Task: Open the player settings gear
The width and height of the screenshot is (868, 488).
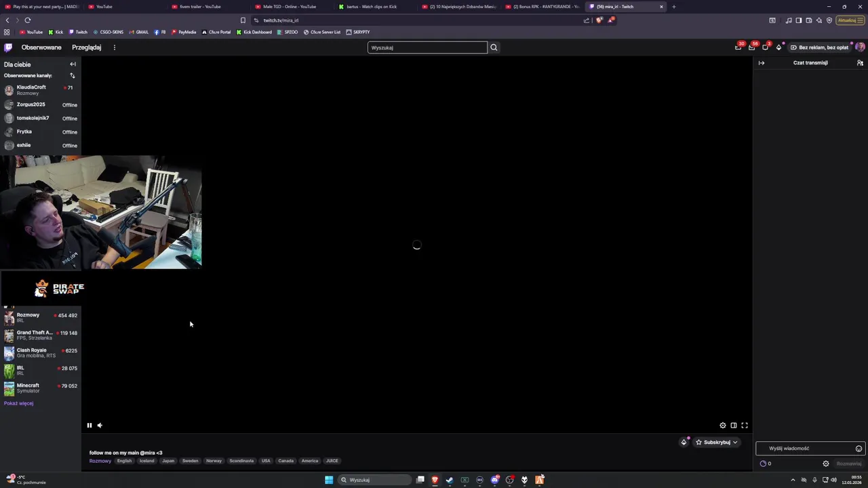Action: tap(723, 426)
